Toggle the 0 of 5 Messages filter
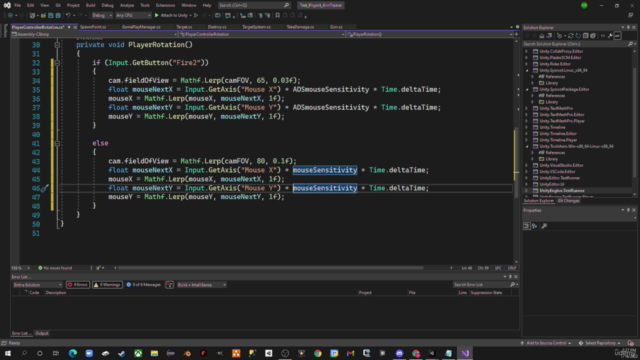 pyautogui.click(x=143, y=285)
